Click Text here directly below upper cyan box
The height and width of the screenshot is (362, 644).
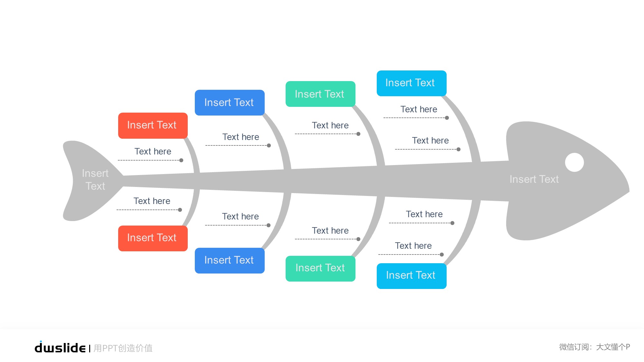click(x=419, y=109)
